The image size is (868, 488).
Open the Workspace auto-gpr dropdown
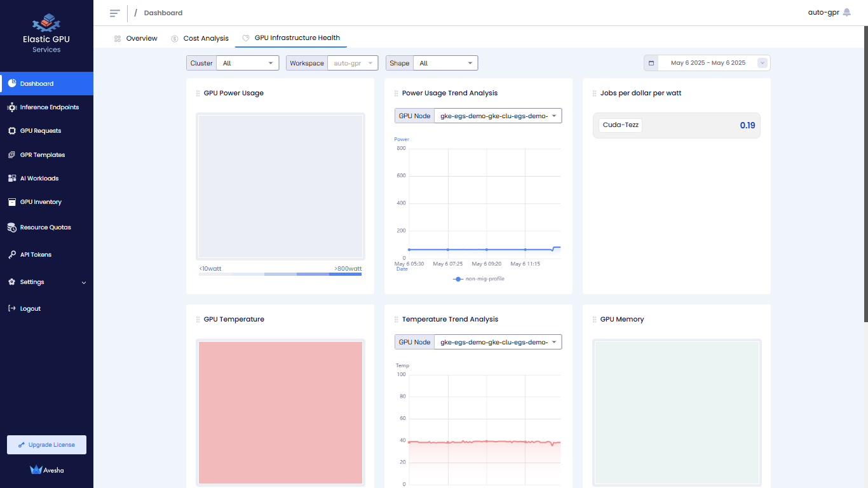click(353, 63)
